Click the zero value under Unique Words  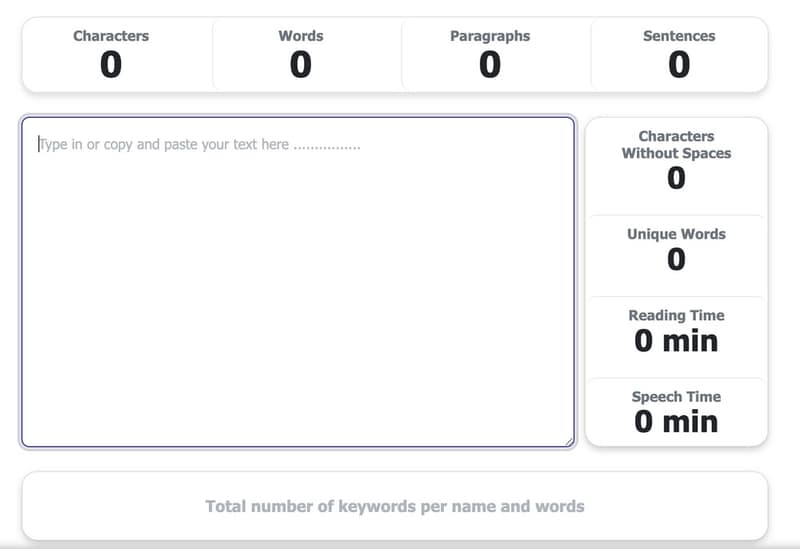click(676, 260)
